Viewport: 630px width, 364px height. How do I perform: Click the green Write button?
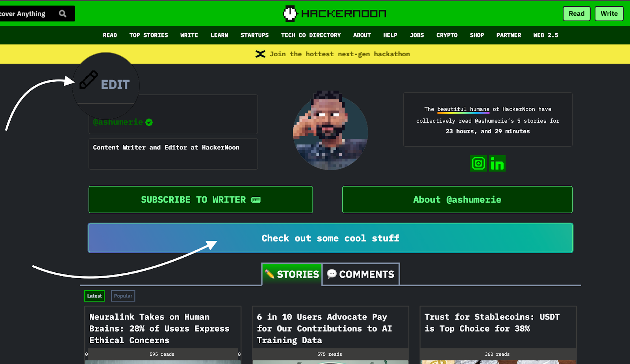click(x=609, y=14)
